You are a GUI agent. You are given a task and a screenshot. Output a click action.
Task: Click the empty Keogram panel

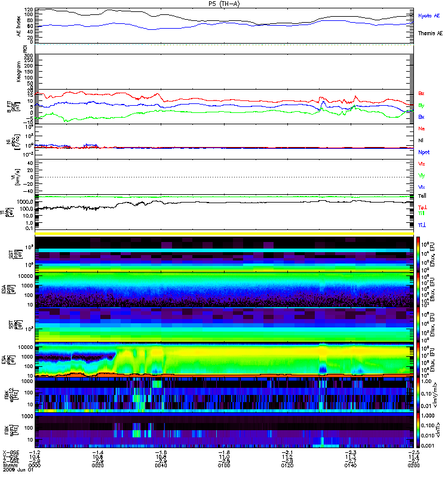click(x=225, y=71)
